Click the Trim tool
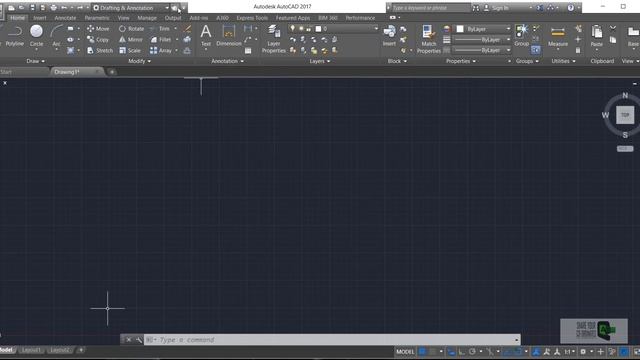This screenshot has height=360, width=640. pyautogui.click(x=160, y=29)
